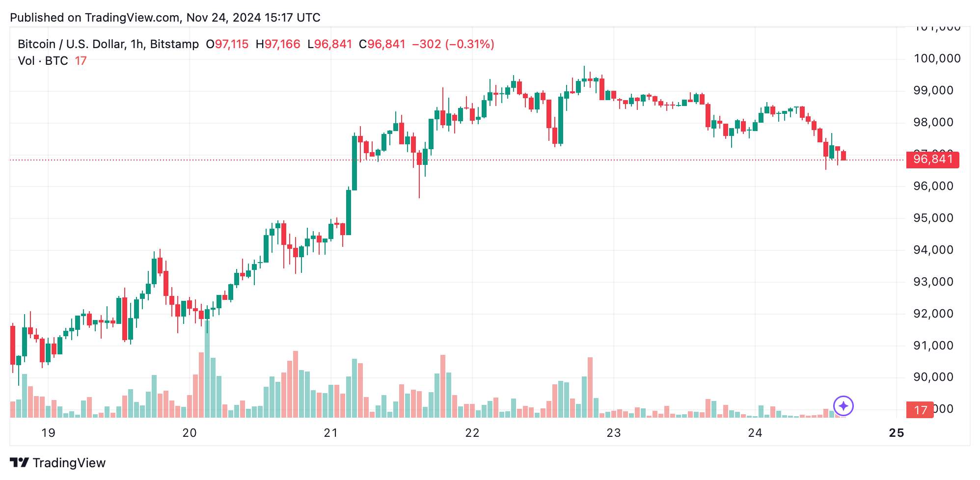
Task: Click the high value H97,166 in the legend
Action: click(x=278, y=44)
